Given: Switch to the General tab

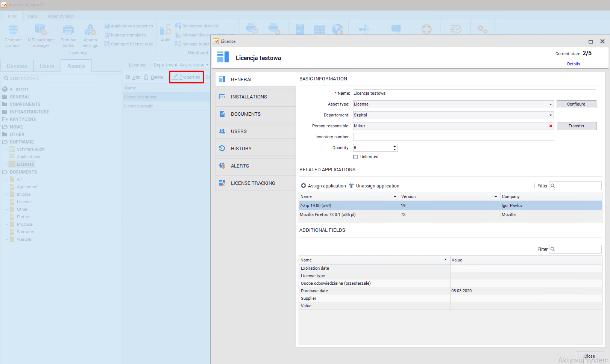Looking at the screenshot, I should (x=242, y=79).
